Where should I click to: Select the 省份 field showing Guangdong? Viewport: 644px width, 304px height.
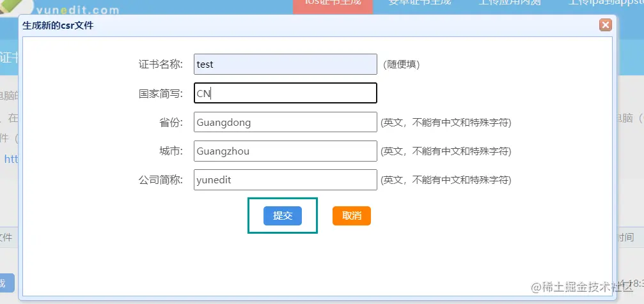[x=285, y=122]
